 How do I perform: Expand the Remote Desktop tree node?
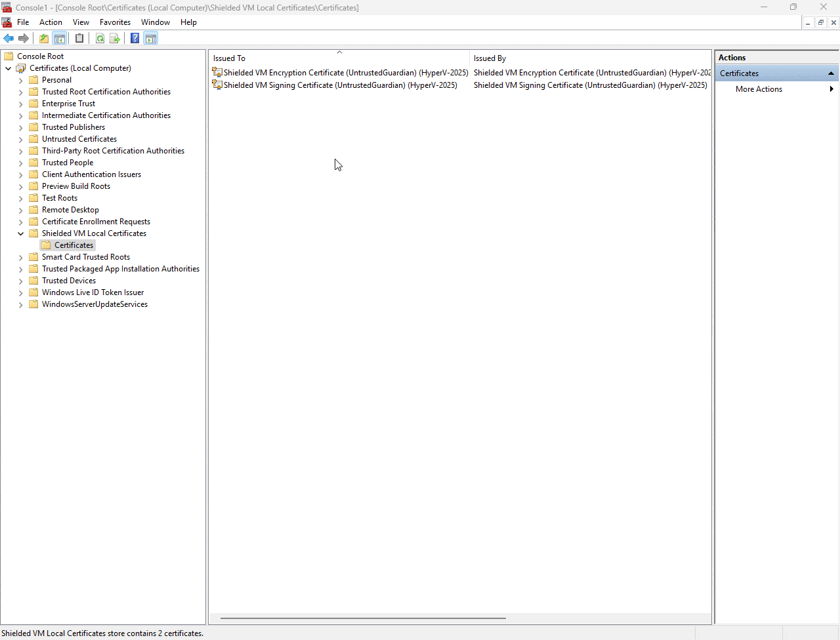pos(20,209)
